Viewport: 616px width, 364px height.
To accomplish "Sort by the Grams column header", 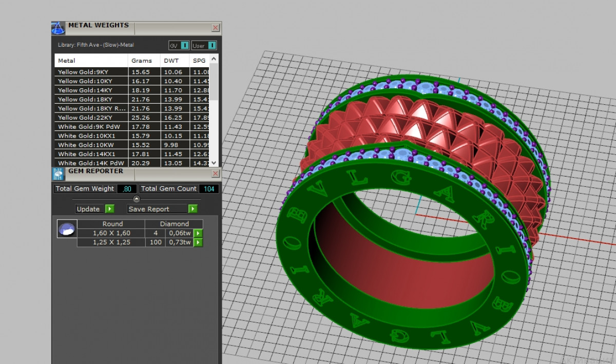I will [x=142, y=61].
